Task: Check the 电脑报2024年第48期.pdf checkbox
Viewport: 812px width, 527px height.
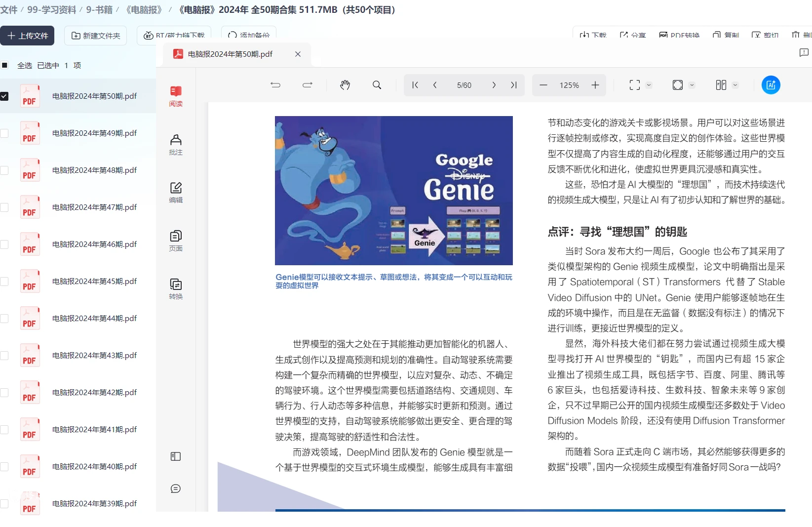Action: (4, 170)
